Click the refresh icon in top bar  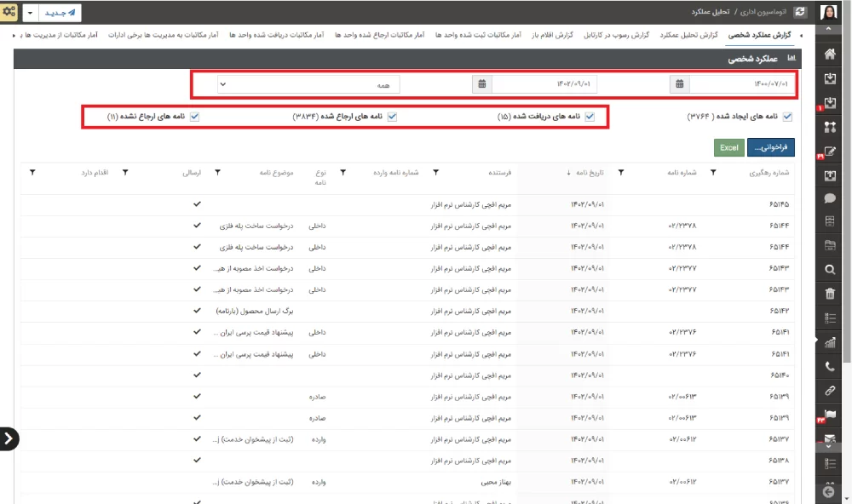798,12
